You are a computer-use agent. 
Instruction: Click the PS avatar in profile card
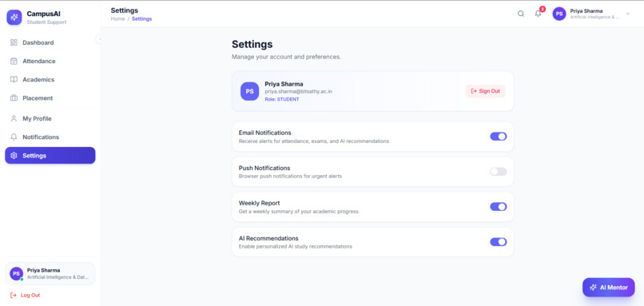[250, 91]
